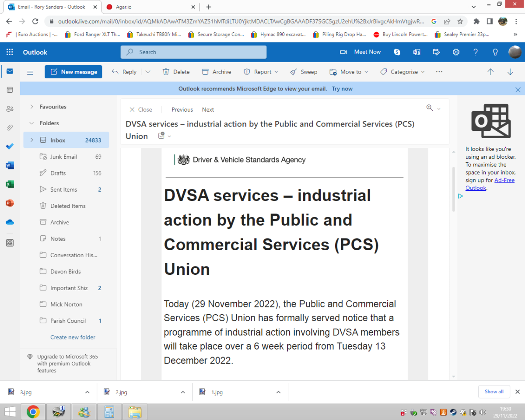Click the browser address bar

point(241,21)
